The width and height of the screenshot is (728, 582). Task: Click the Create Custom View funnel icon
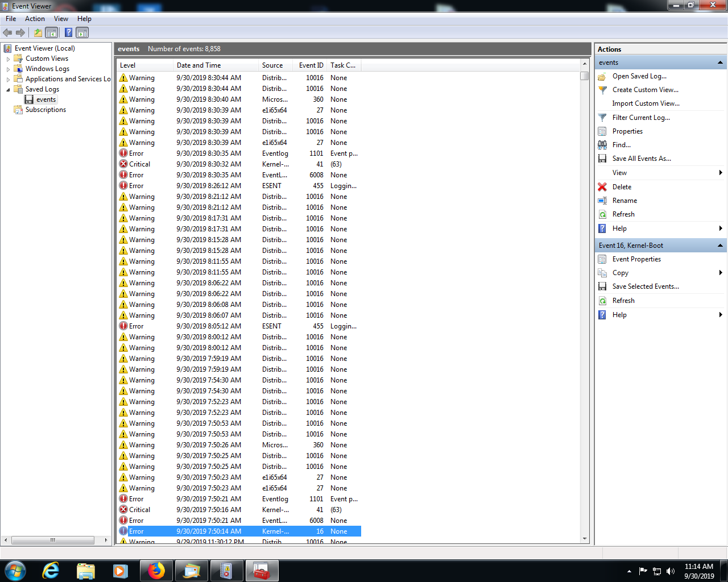point(602,90)
